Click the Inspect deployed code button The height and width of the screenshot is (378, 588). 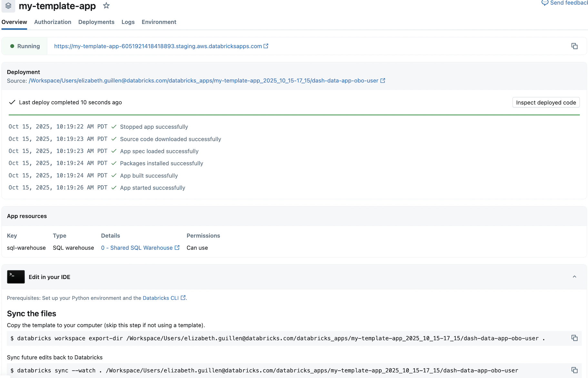pyautogui.click(x=546, y=102)
